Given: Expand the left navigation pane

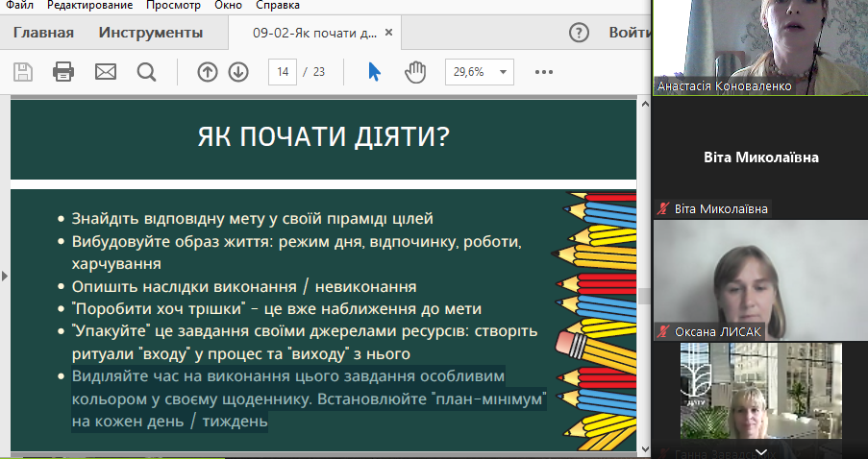Looking at the screenshot, I should pos(4,276).
